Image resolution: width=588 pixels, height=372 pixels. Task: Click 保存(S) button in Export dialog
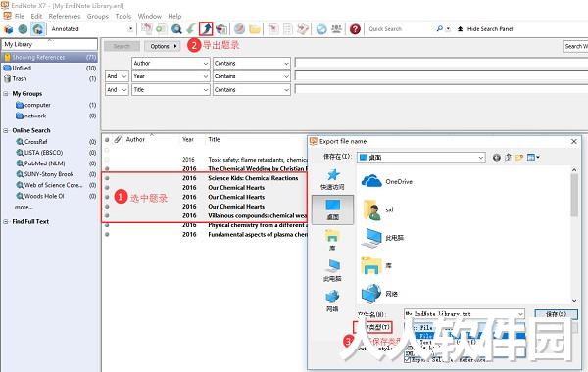tap(556, 314)
